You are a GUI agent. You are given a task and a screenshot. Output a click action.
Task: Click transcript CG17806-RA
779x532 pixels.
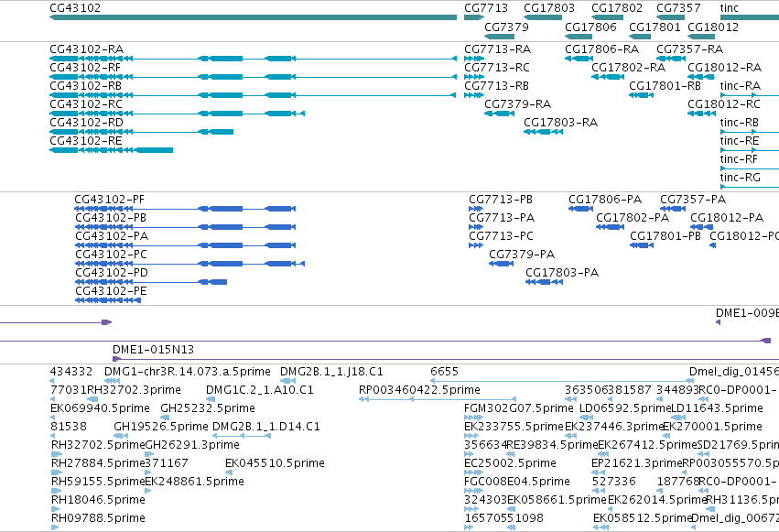click(x=579, y=59)
